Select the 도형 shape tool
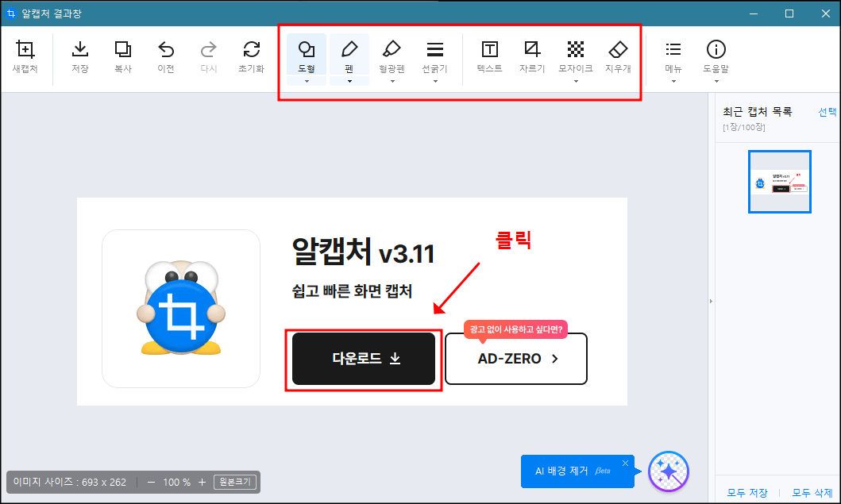 307,55
